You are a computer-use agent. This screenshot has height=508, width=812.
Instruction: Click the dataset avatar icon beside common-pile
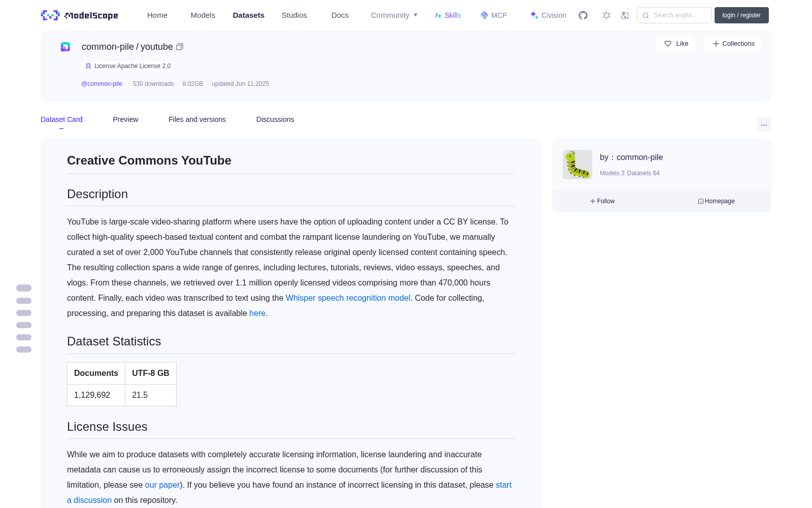(x=65, y=47)
